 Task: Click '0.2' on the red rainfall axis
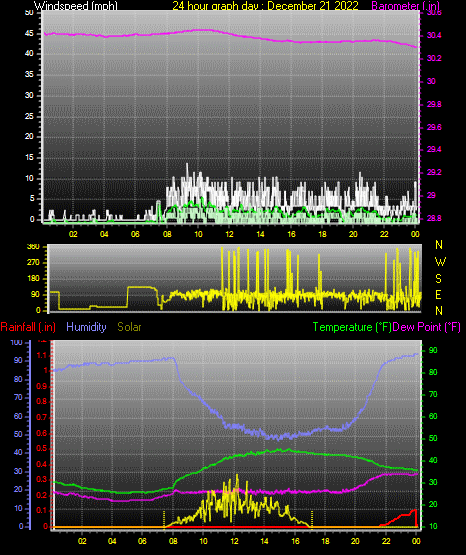(x=42, y=495)
